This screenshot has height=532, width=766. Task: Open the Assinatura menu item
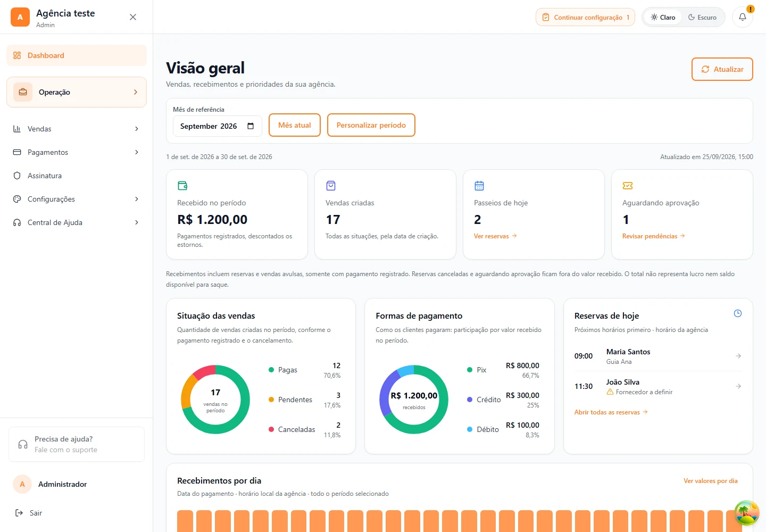[x=77, y=176]
